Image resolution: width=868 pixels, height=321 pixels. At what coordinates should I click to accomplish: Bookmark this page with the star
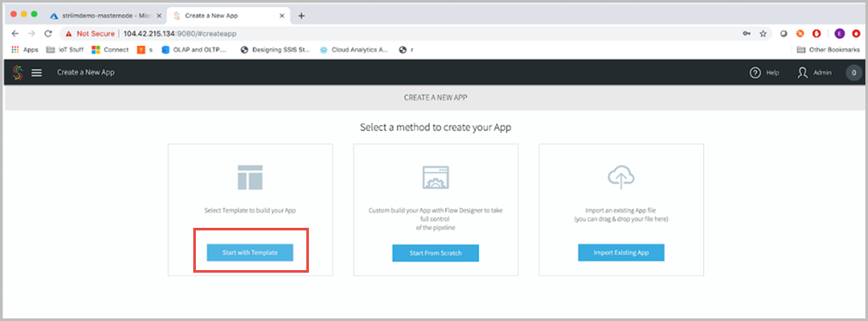click(763, 34)
